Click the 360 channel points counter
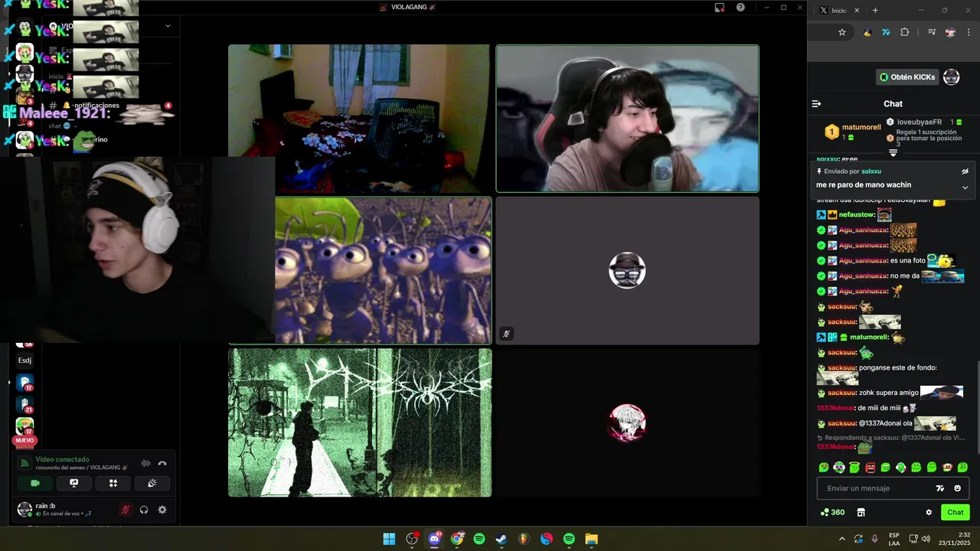Screen dimensions: 980x551 pos(832,512)
